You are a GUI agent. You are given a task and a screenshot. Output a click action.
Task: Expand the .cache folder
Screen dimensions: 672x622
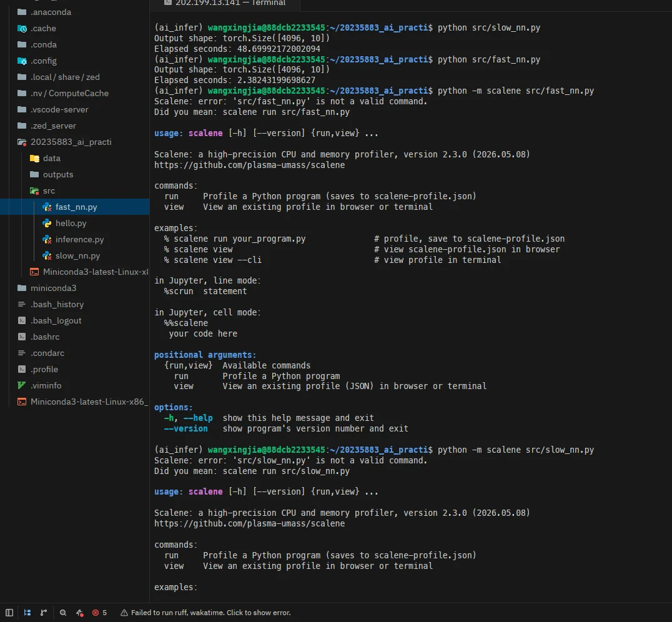click(x=74, y=28)
